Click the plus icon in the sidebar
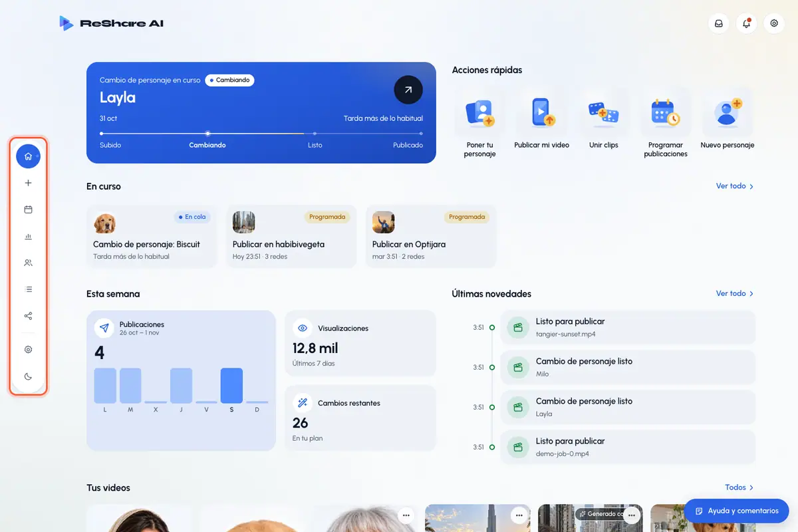 28,183
